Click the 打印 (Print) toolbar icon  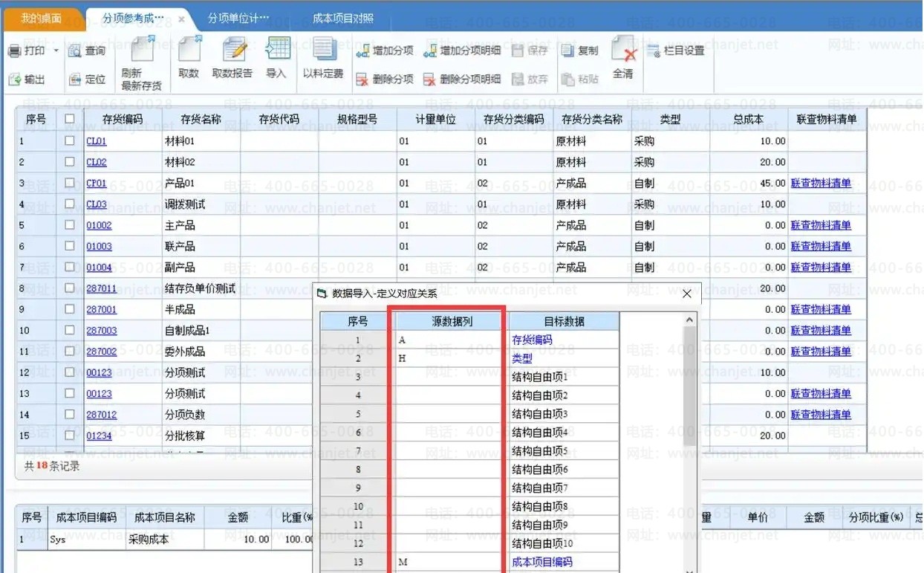(x=15, y=51)
